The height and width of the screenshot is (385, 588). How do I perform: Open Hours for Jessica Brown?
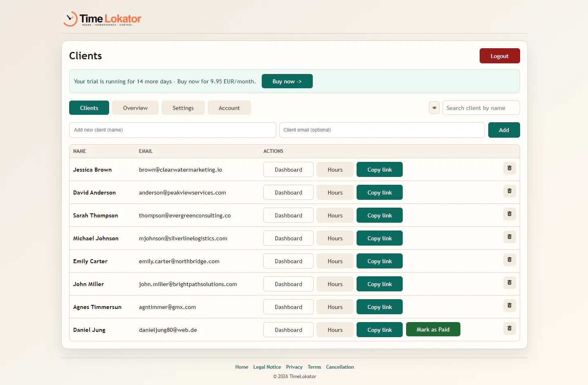coord(335,170)
